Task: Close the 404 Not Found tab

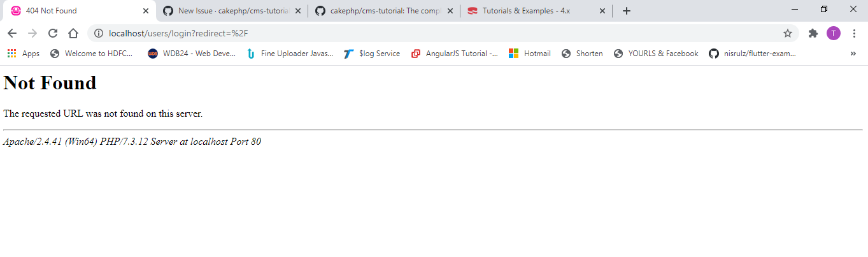Action: 146,11
